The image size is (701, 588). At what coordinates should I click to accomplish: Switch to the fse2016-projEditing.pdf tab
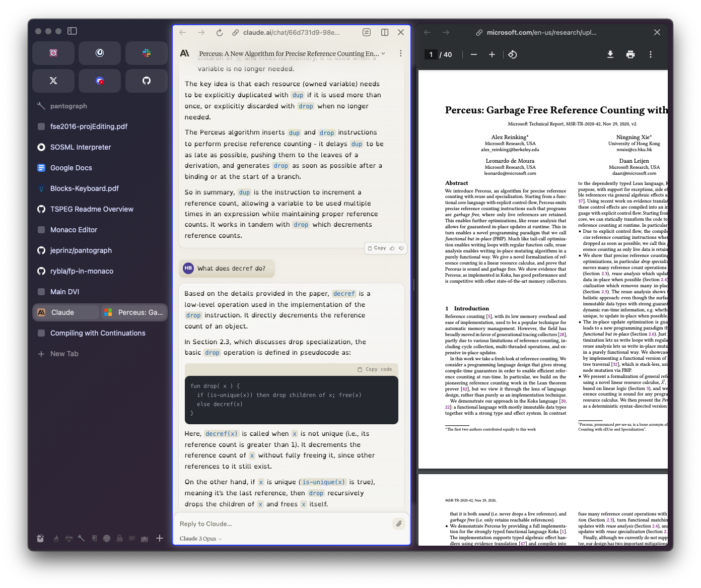[100, 126]
